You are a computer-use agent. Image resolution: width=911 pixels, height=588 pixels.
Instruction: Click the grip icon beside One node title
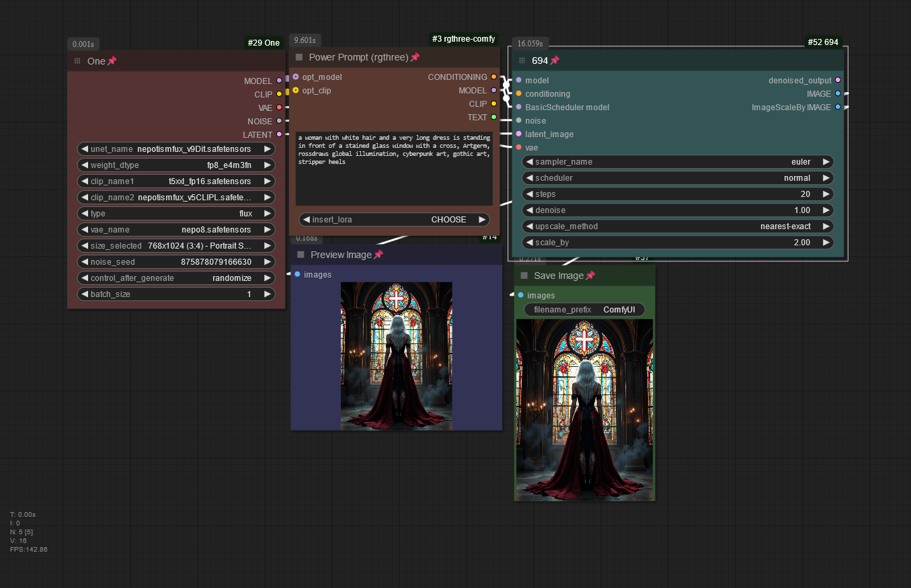pos(77,61)
